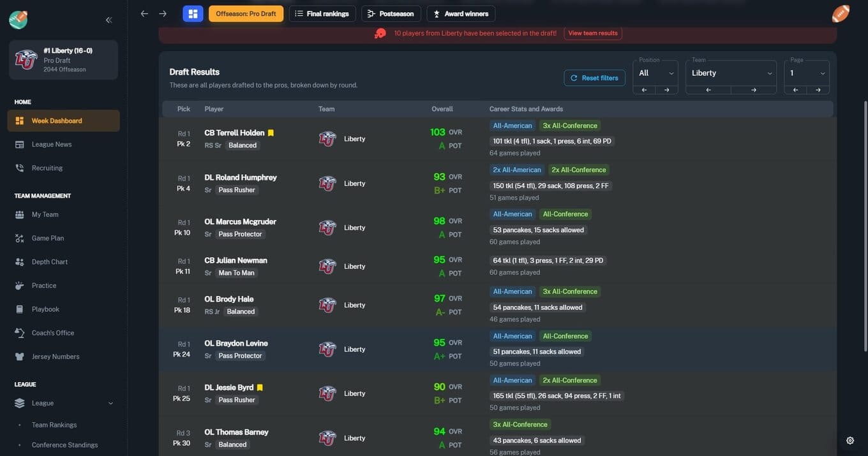Image resolution: width=868 pixels, height=456 pixels.
Task: Click Pass Protector tag under Braydon Levine
Action: pyautogui.click(x=240, y=356)
